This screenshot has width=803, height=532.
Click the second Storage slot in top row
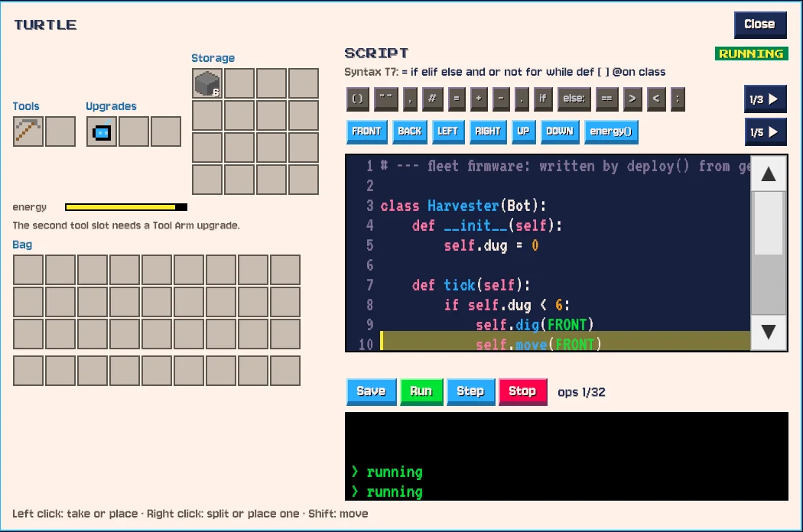click(x=239, y=83)
